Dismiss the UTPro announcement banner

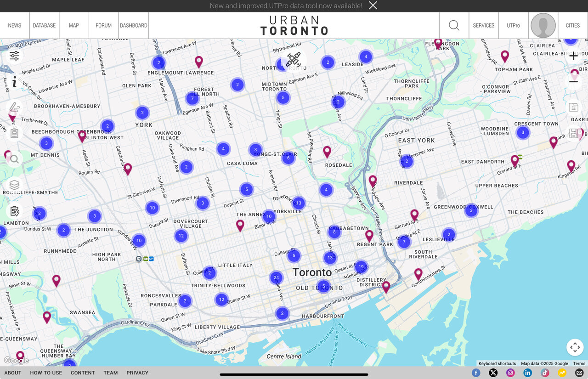373,6
